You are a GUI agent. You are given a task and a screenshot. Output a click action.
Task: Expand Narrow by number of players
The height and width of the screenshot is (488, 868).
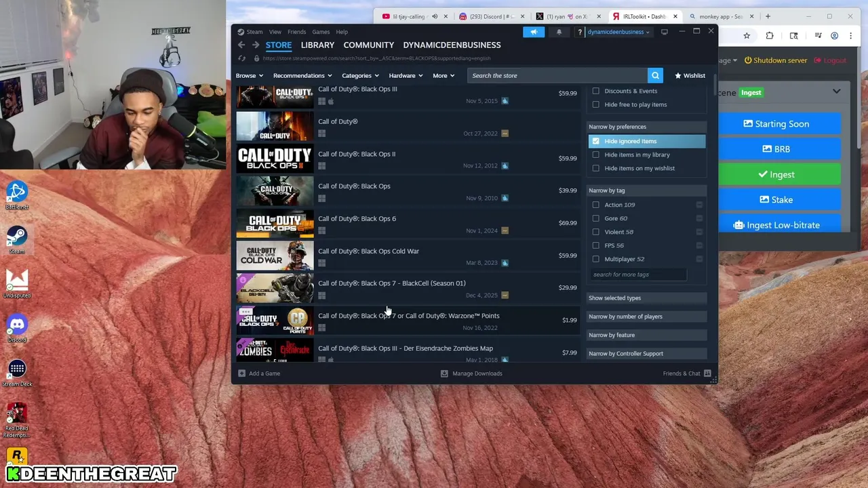(x=646, y=317)
